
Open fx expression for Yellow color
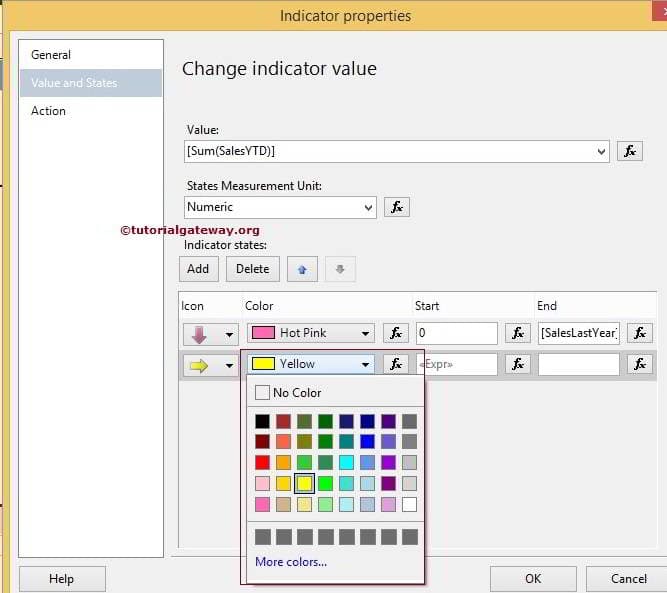[396, 364]
